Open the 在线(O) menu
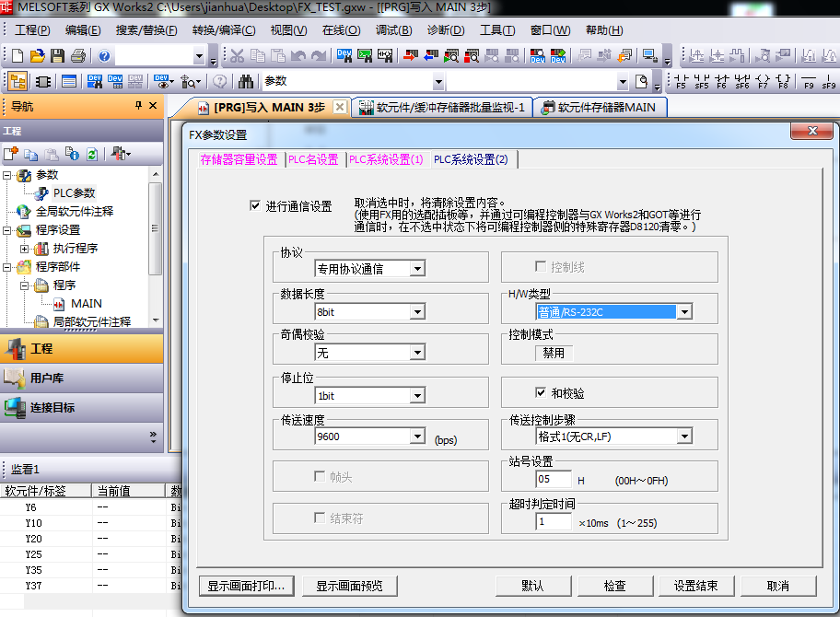The height and width of the screenshot is (617, 840). point(341,30)
